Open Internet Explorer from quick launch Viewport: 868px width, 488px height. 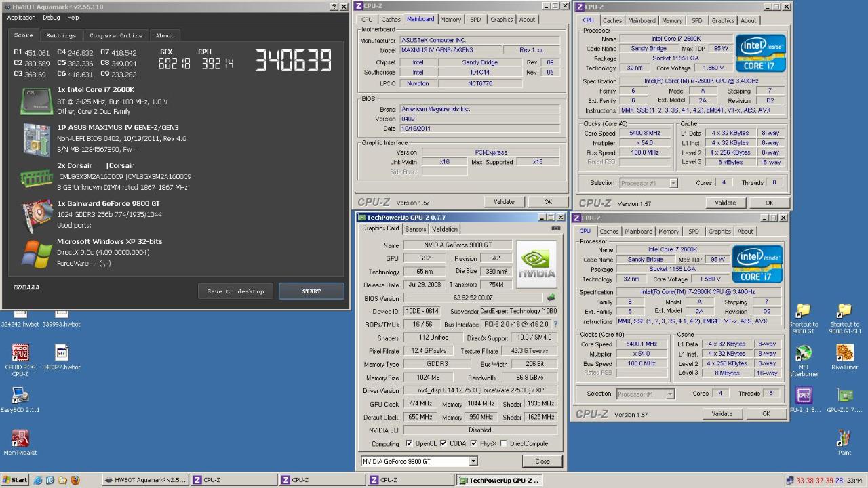[x=38, y=480]
